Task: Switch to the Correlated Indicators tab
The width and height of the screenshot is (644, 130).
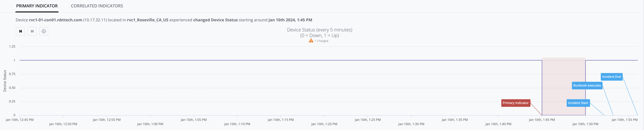Action: 97,6
